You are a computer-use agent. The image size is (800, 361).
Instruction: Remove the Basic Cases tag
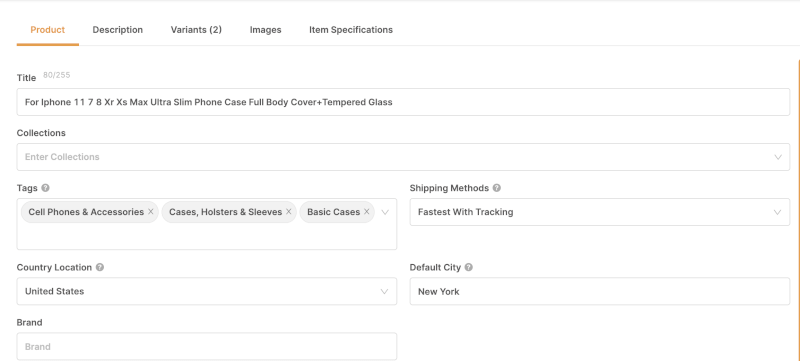point(366,212)
